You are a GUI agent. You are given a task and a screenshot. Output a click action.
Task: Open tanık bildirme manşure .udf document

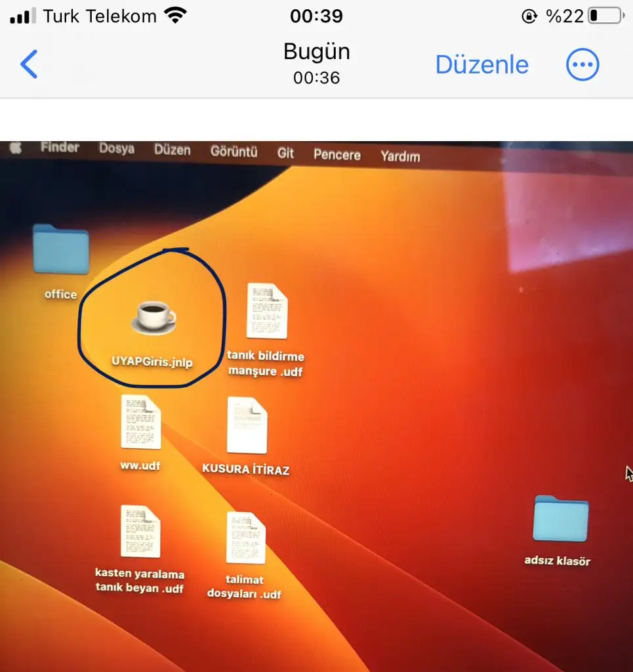266,311
